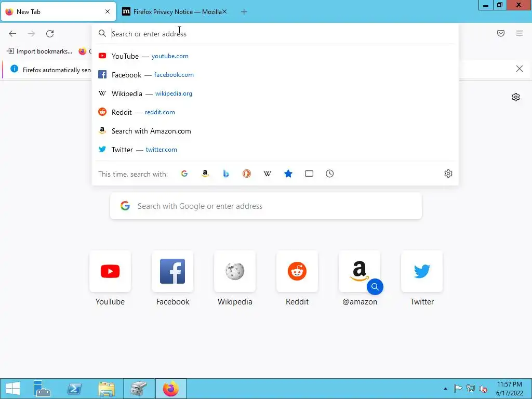532x399 pixels.
Task: Select YouTube suggestion in address dropdown
Action: pyautogui.click(x=275, y=56)
